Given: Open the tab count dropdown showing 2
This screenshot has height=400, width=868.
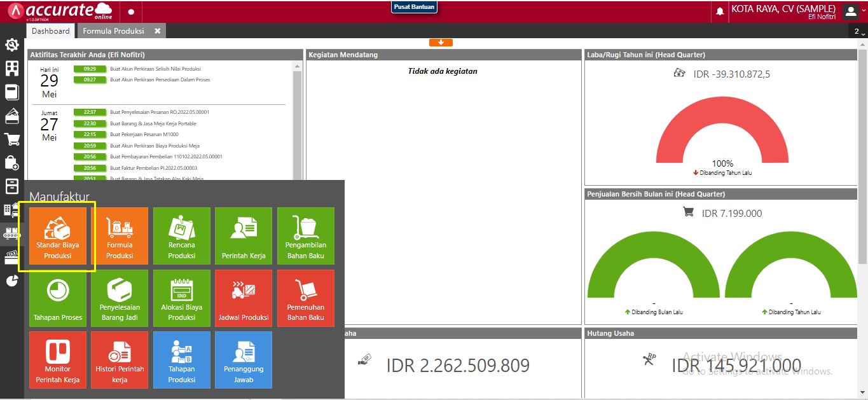Looking at the screenshot, I should click(x=859, y=31).
